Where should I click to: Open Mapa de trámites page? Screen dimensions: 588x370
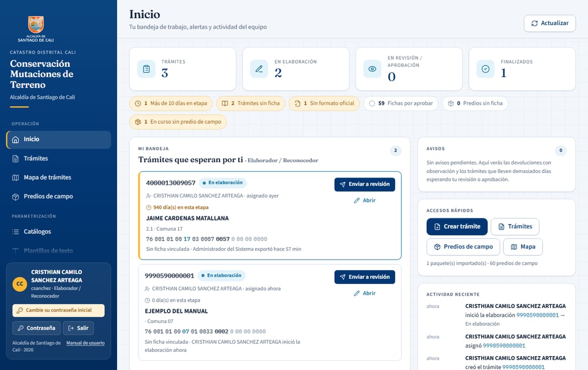(x=58, y=177)
